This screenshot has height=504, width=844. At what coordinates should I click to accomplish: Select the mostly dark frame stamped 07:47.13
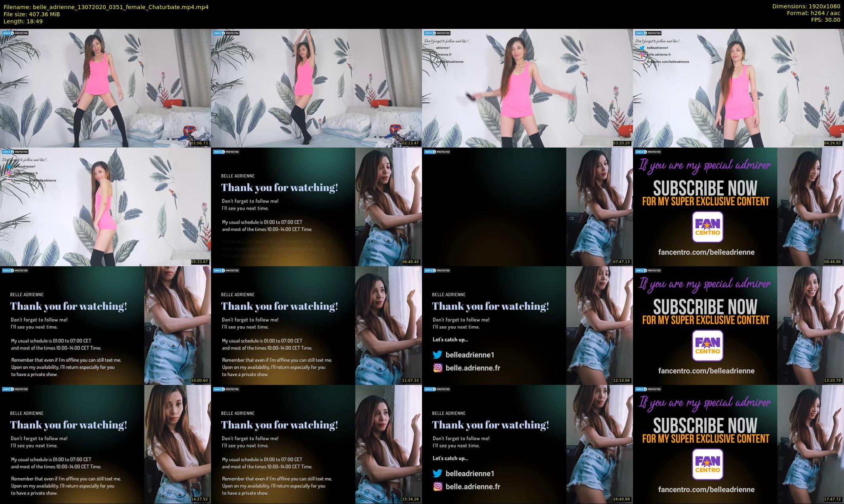tap(527, 207)
